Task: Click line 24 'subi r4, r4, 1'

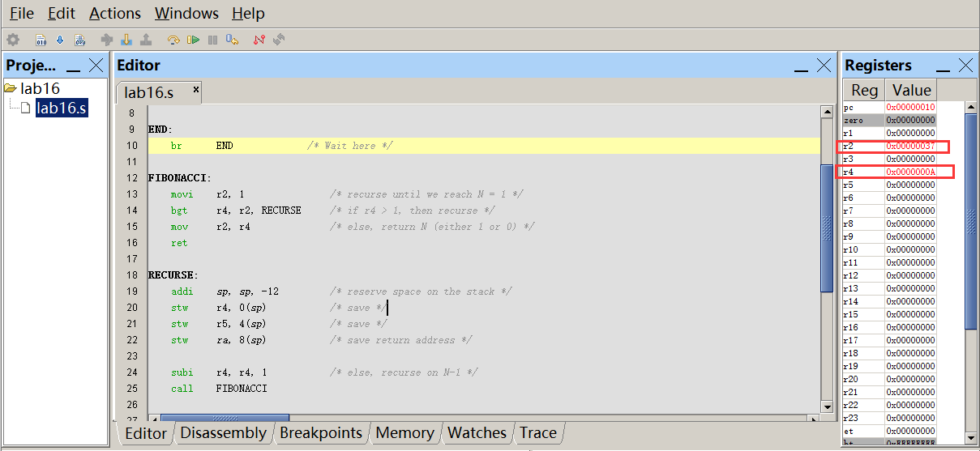Action: [x=219, y=372]
